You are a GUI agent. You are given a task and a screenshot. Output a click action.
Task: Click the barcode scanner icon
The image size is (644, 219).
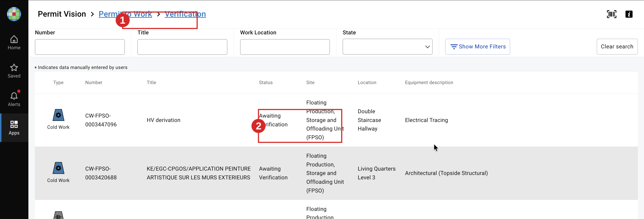(x=612, y=14)
